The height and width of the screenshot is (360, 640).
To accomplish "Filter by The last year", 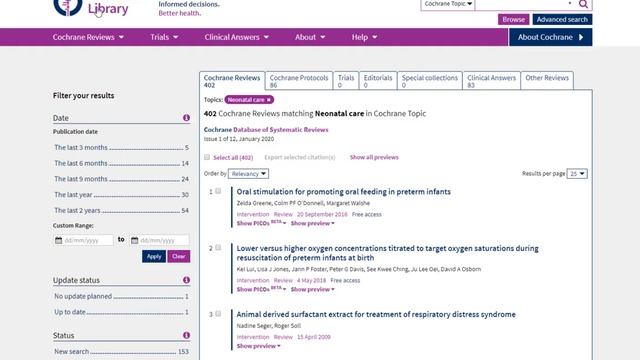I will tap(121, 195).
